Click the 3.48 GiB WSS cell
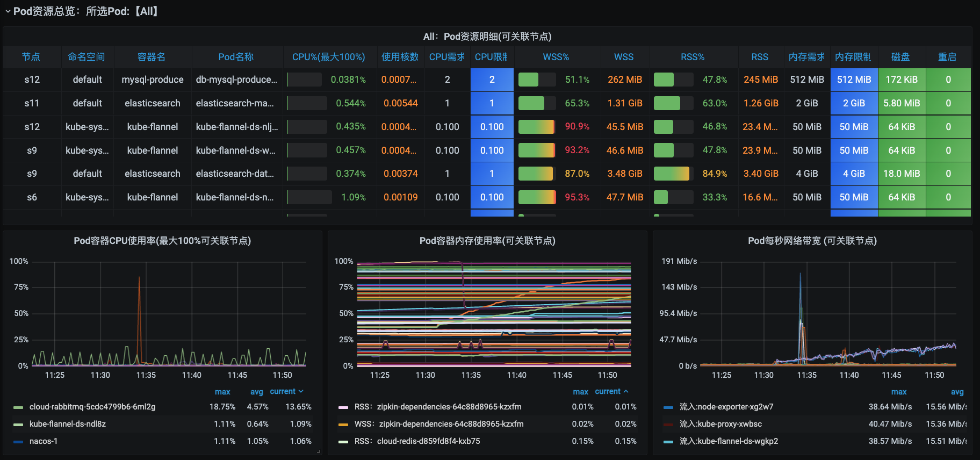The height and width of the screenshot is (460, 980). 625,174
